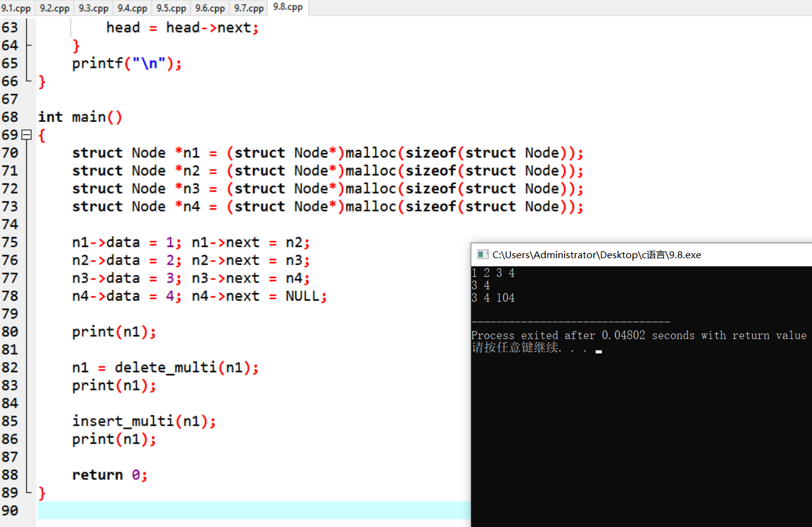Click the closing brace on line 89
This screenshot has width=812, height=527.
(x=42, y=493)
